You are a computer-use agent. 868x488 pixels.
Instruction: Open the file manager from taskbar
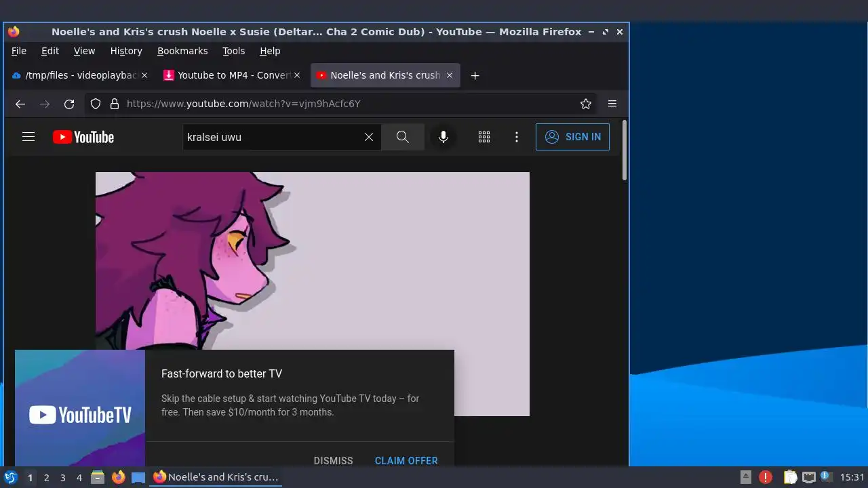[98, 477]
